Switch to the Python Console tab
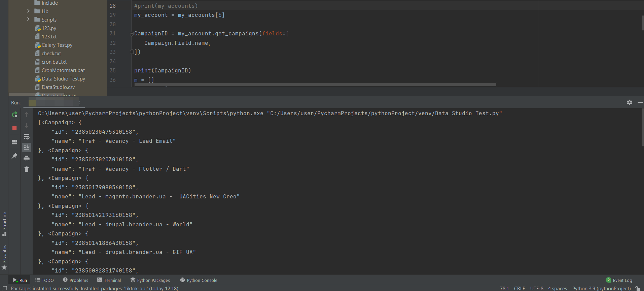This screenshot has height=291, width=644. tap(199, 280)
